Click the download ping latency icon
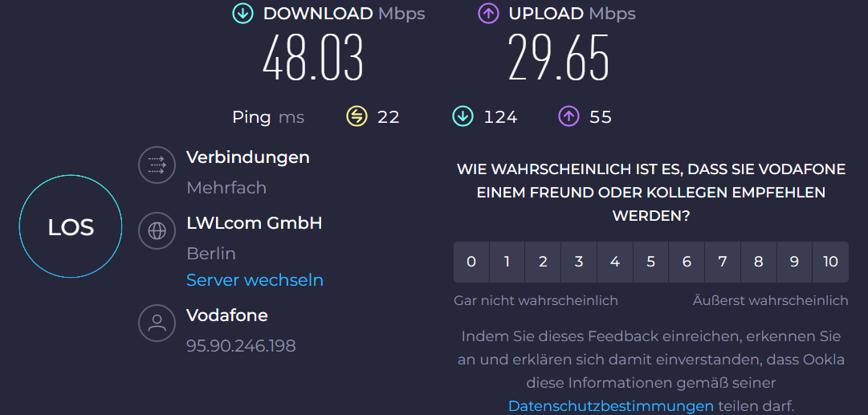This screenshot has height=415, width=868. (x=463, y=117)
